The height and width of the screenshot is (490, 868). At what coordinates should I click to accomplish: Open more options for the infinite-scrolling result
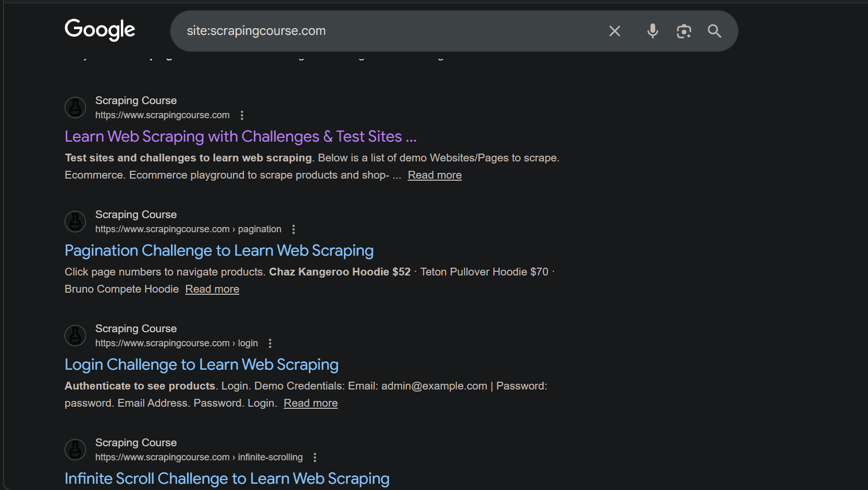pyautogui.click(x=315, y=457)
